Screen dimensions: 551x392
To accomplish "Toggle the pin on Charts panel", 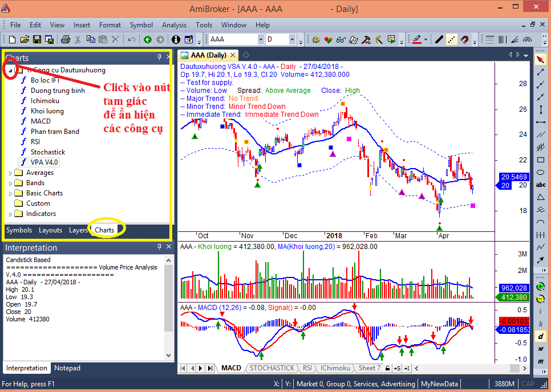I will click(x=160, y=58).
